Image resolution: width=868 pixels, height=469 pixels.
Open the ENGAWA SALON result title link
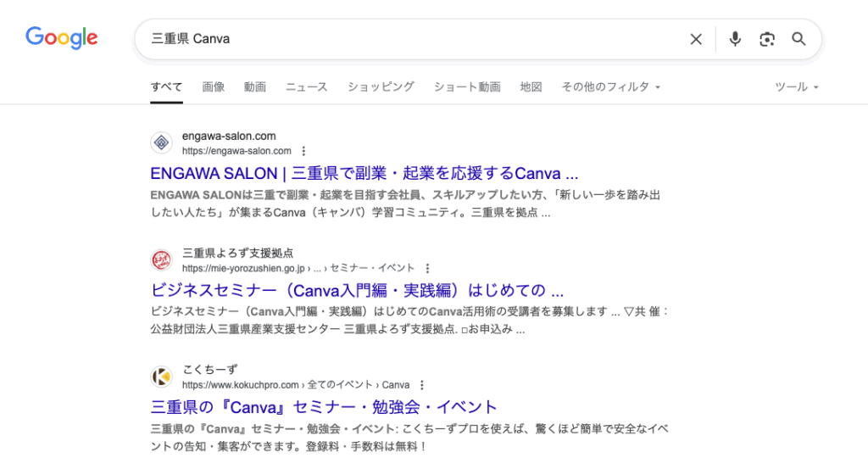pyautogui.click(x=364, y=173)
